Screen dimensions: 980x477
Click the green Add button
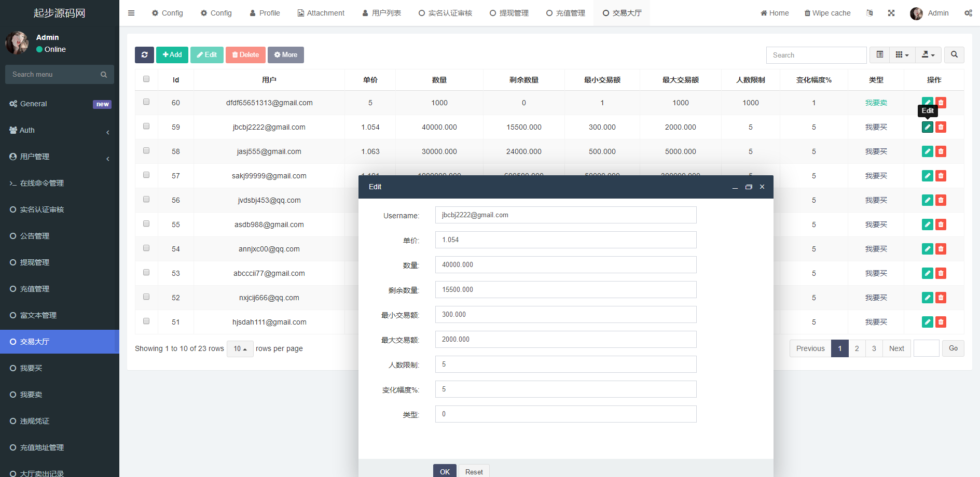[x=172, y=55]
